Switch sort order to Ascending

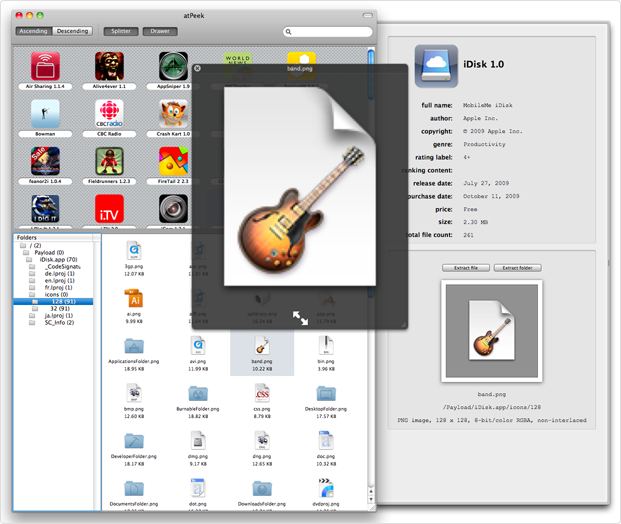33,32
